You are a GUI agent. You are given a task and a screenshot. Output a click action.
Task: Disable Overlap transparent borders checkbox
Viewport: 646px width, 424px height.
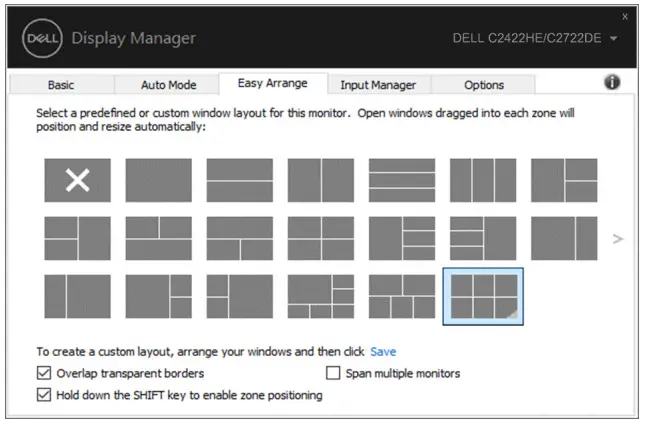pyautogui.click(x=44, y=373)
